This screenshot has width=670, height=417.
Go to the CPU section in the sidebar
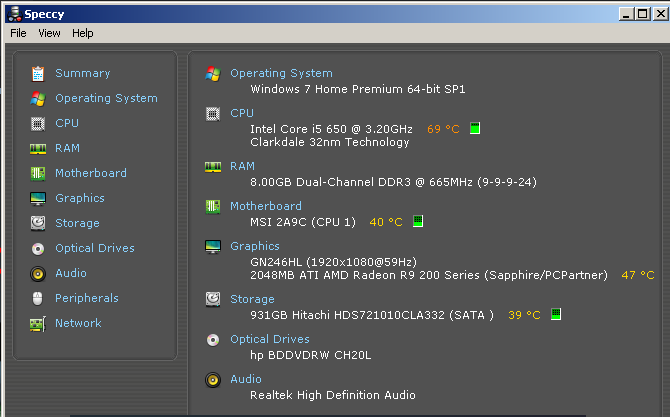click(x=67, y=123)
